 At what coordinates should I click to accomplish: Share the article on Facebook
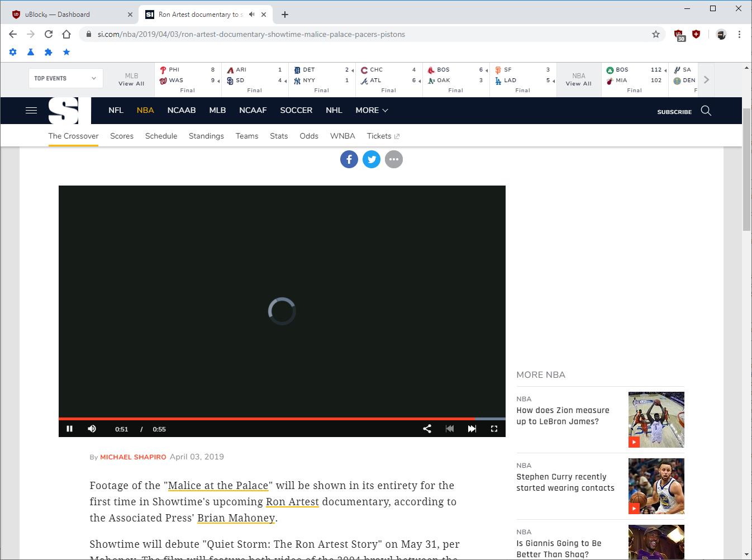tap(349, 159)
